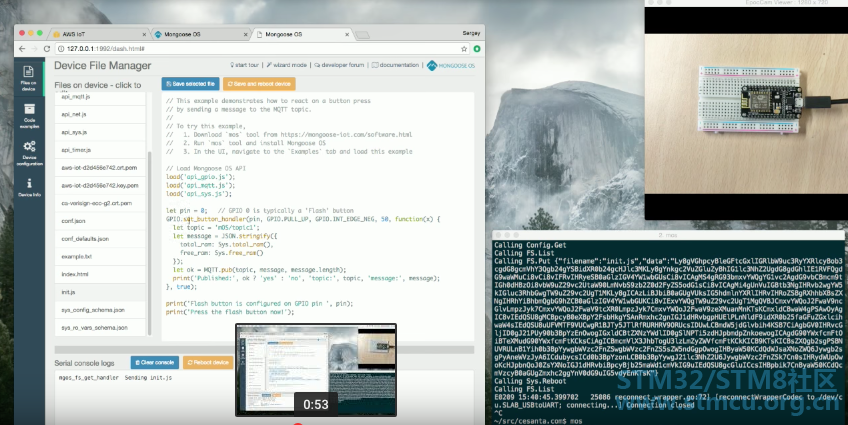Click the wizard mode link
This screenshot has height=425, width=848.
(x=287, y=65)
